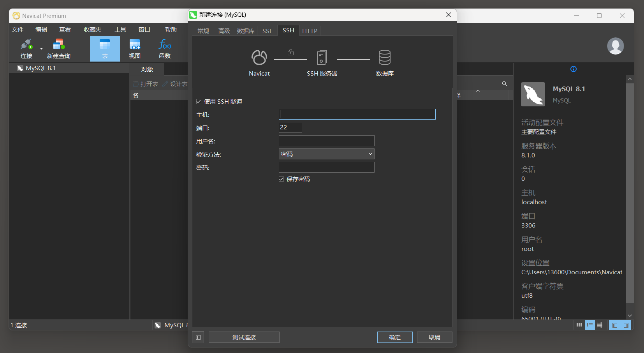The height and width of the screenshot is (353, 644).
Task: Select the SSH tab
Action: pyautogui.click(x=289, y=30)
